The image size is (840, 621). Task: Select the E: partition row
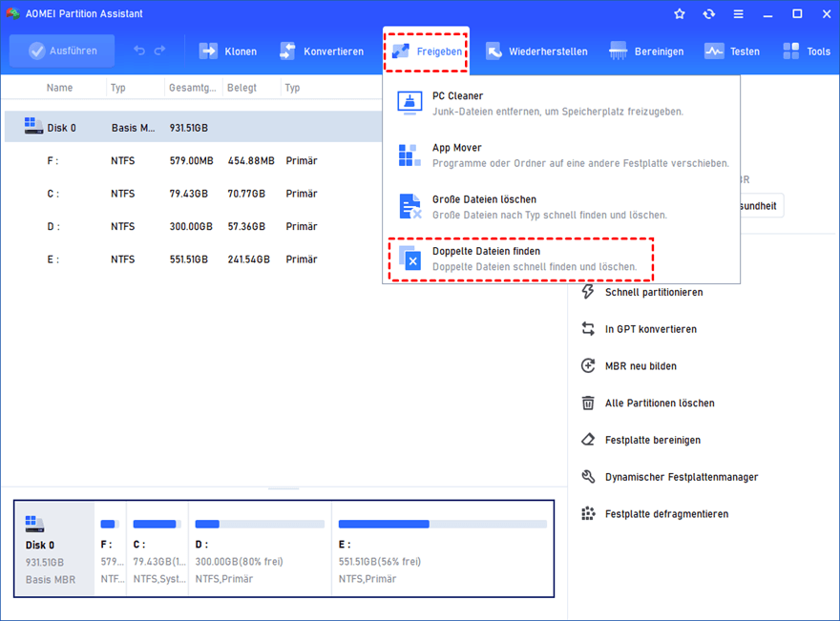194,259
